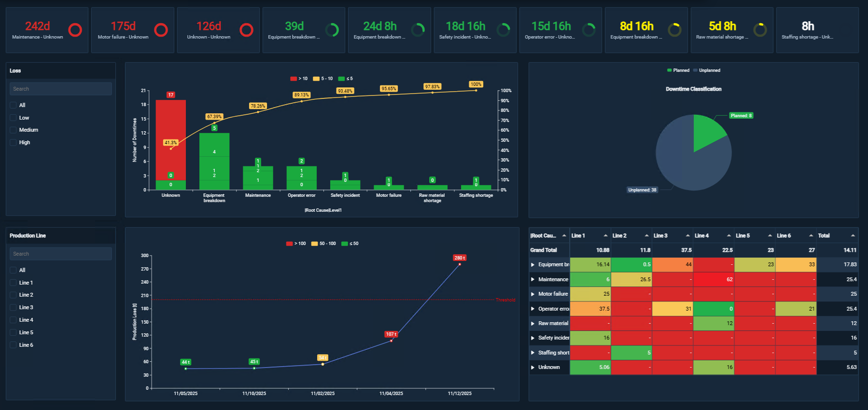Click the Search field in the Loss panel

(x=61, y=89)
